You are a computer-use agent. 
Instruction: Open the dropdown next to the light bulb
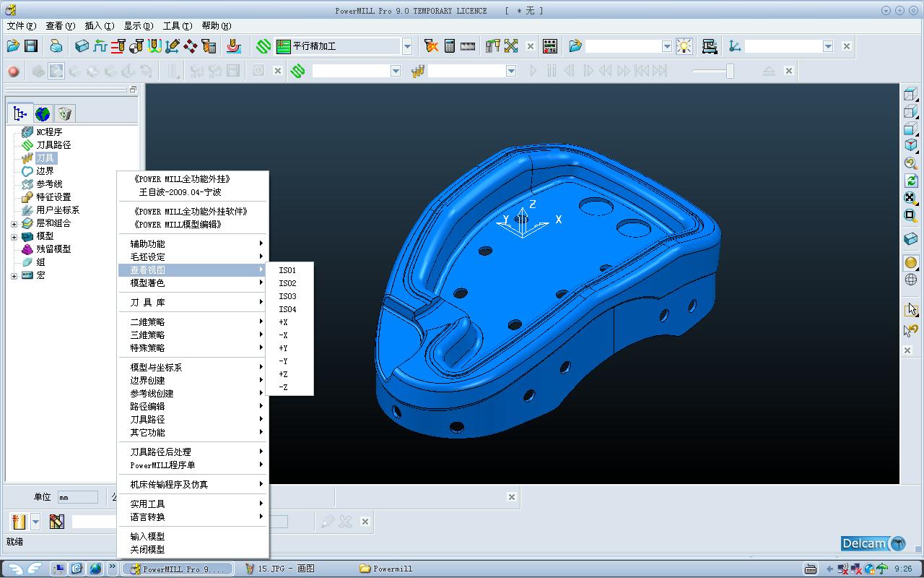point(667,46)
